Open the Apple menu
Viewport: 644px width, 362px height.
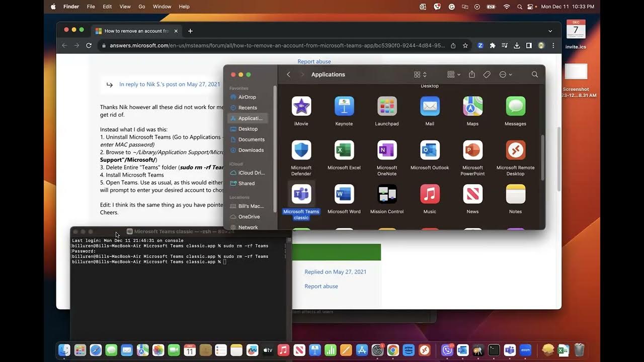pos(53,7)
